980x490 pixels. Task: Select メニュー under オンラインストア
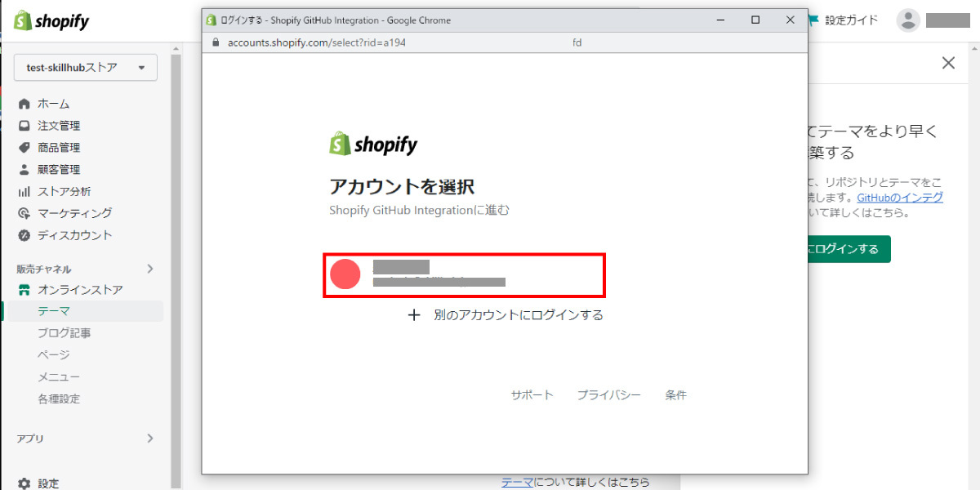pyautogui.click(x=59, y=377)
